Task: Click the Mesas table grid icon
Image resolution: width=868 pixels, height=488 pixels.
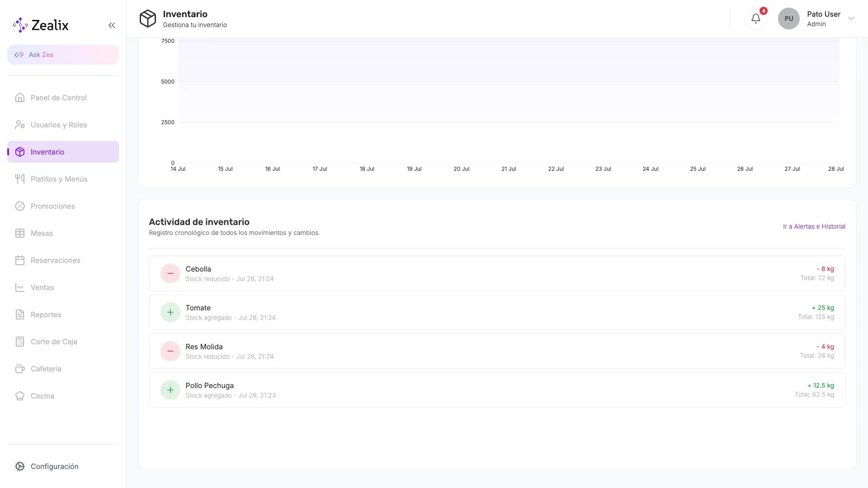Action: 20,233
